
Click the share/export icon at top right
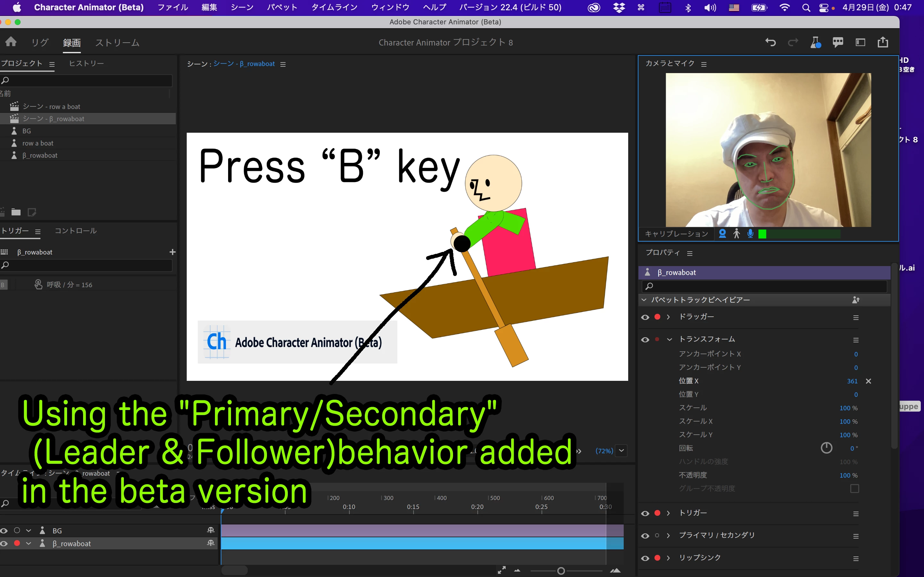[x=882, y=42]
